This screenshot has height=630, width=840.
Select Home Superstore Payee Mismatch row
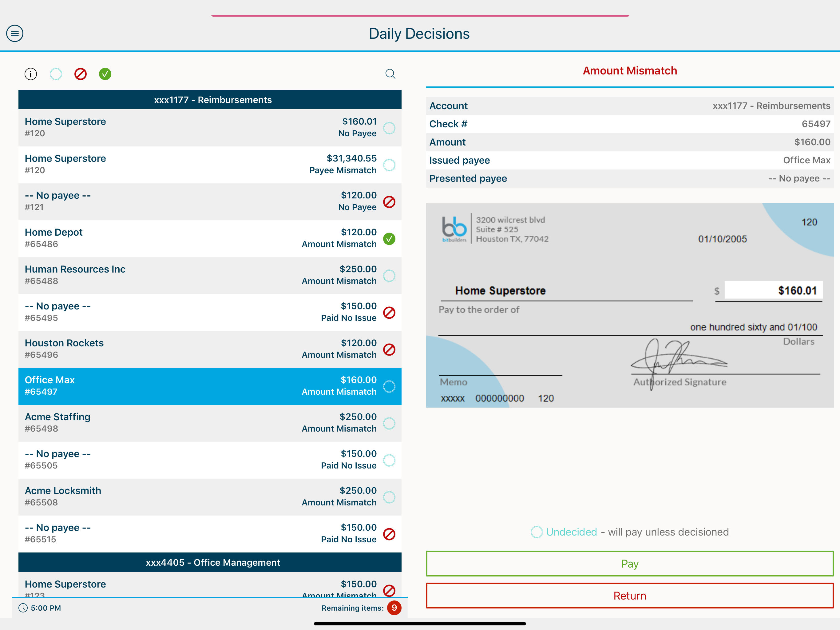210,165
